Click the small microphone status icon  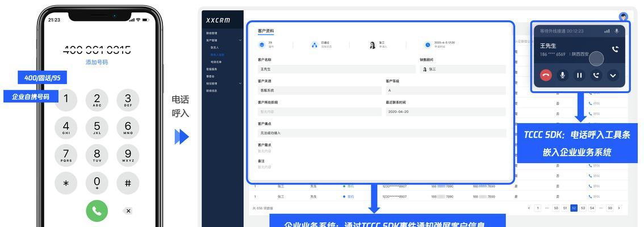pyautogui.click(x=617, y=31)
